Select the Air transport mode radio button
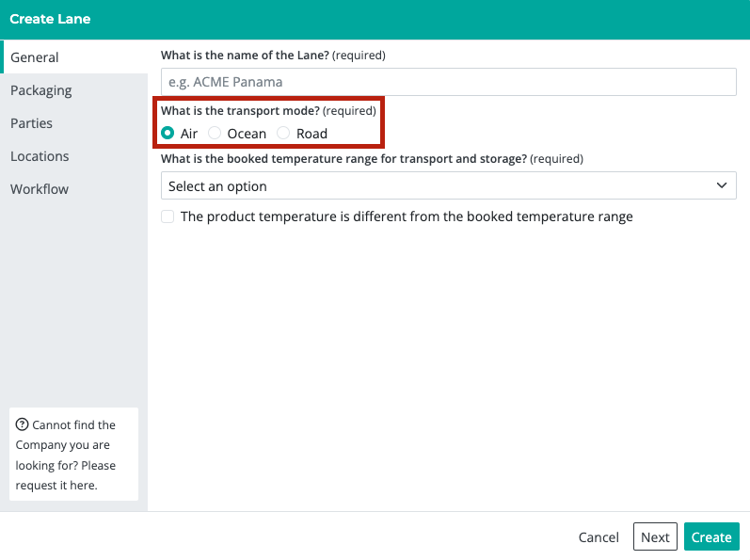750x560 pixels. [x=168, y=134]
